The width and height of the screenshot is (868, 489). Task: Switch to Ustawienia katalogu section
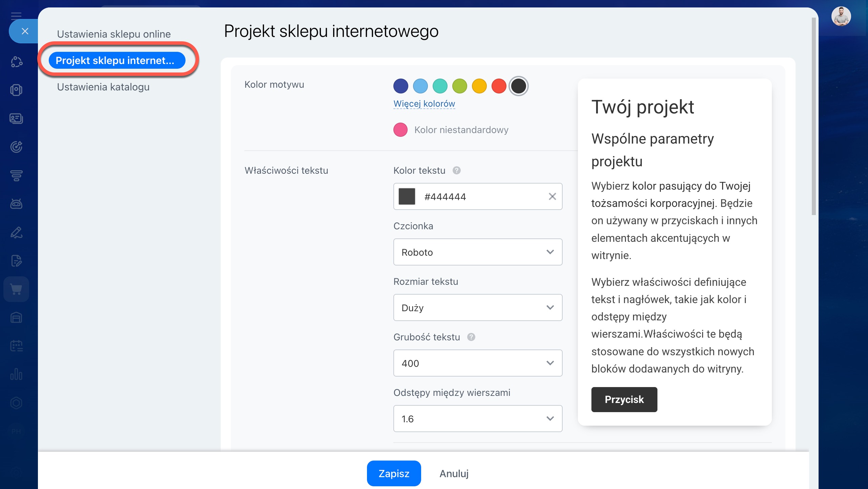coord(103,87)
